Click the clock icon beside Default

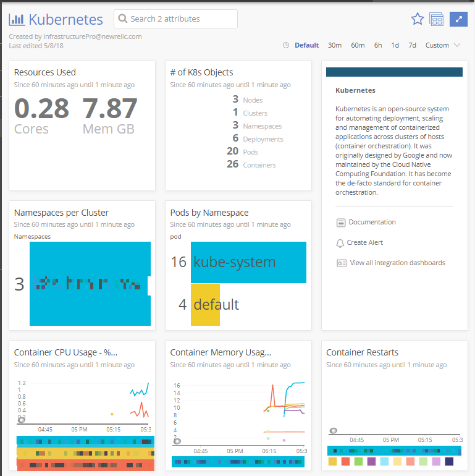click(x=286, y=45)
